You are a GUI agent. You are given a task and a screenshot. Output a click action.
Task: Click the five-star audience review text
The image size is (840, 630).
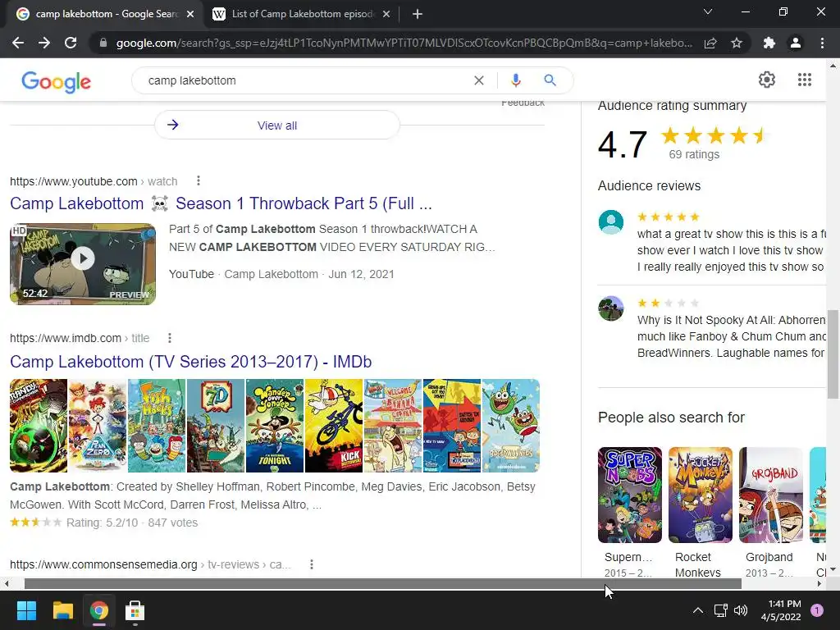point(731,250)
